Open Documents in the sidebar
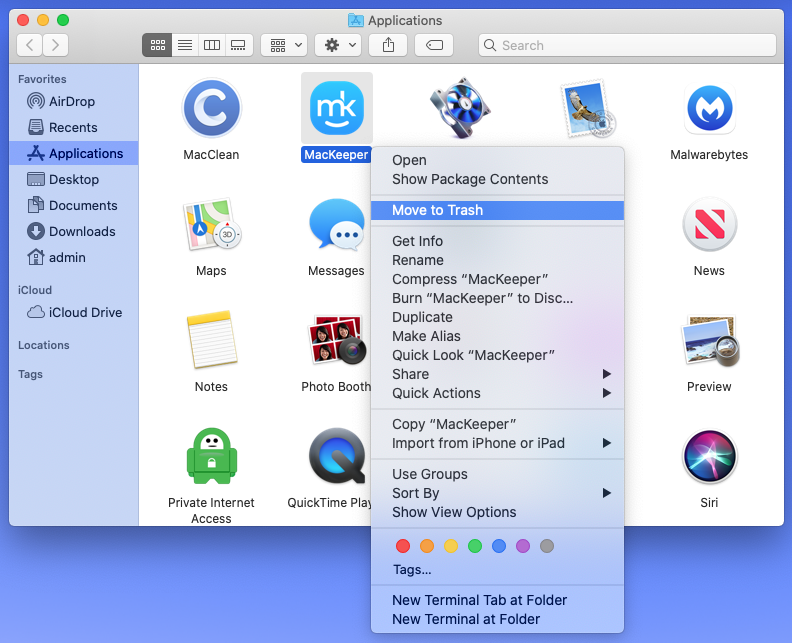792x643 pixels. pyautogui.click(x=74, y=205)
